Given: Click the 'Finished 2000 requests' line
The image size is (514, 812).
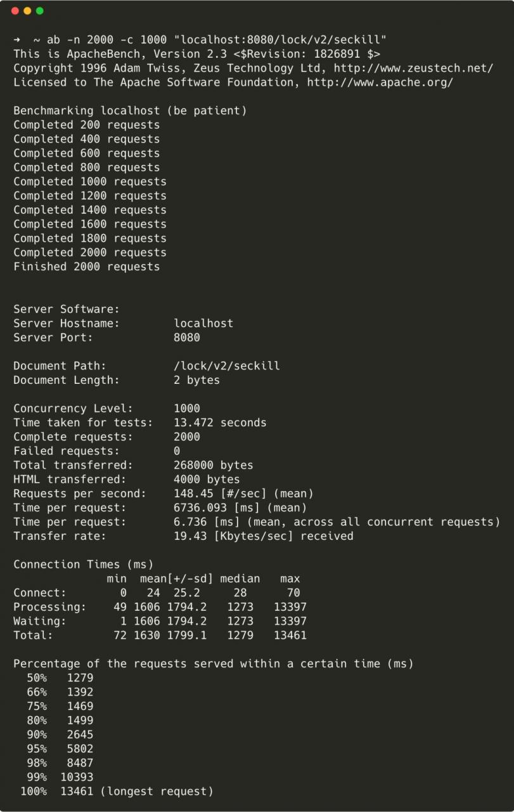Looking at the screenshot, I should click(x=87, y=266).
